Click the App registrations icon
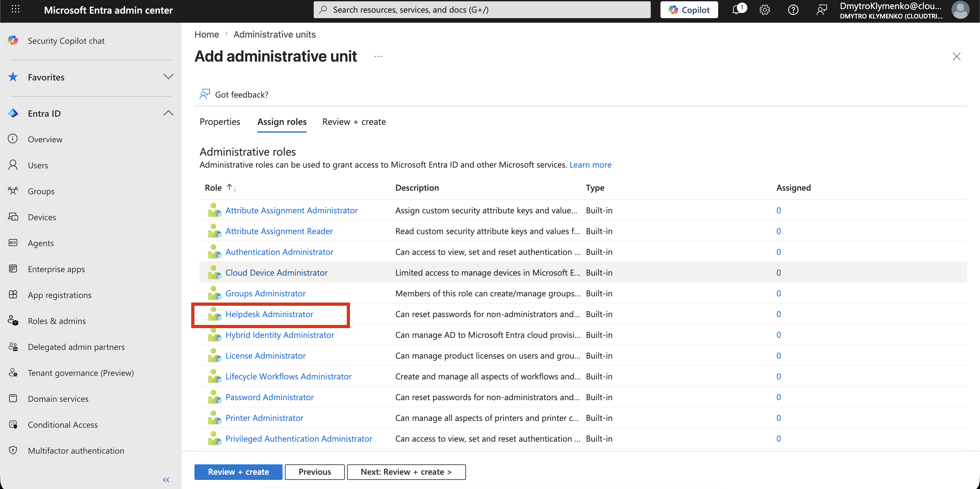The width and height of the screenshot is (980, 489). [13, 294]
